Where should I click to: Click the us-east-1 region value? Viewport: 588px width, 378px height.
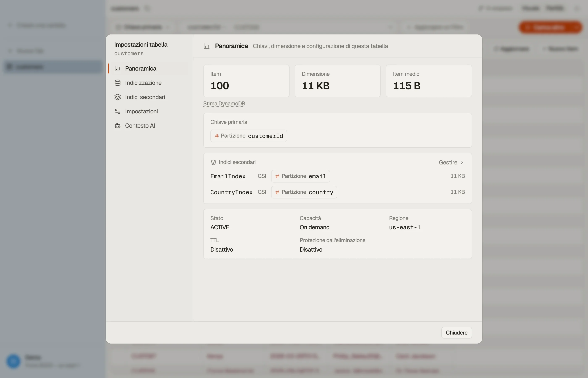coord(405,227)
